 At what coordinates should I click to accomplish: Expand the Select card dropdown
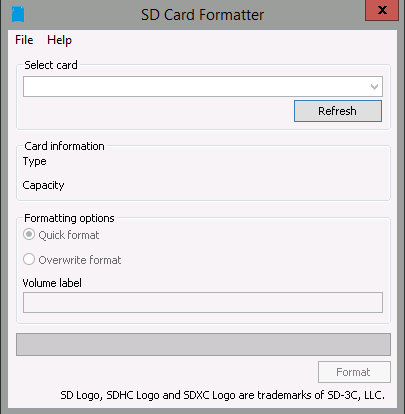pyautogui.click(x=203, y=87)
